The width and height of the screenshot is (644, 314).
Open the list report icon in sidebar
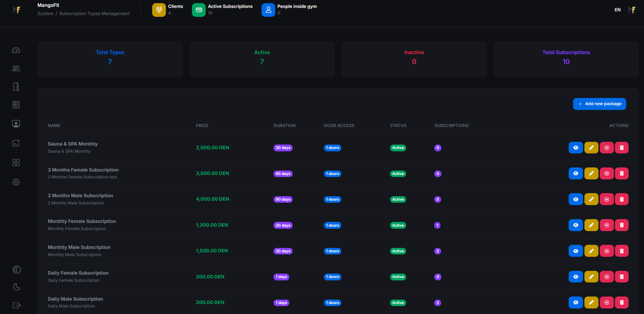point(16,105)
